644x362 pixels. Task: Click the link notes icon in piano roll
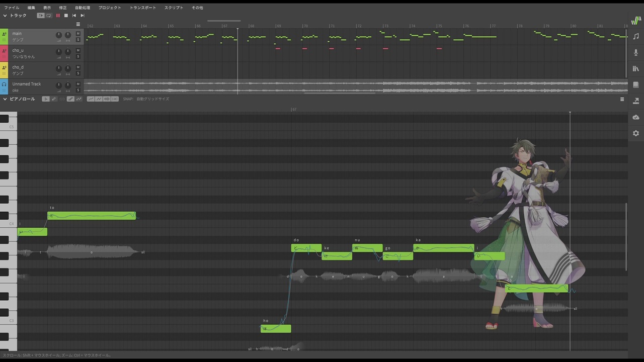pos(62,99)
